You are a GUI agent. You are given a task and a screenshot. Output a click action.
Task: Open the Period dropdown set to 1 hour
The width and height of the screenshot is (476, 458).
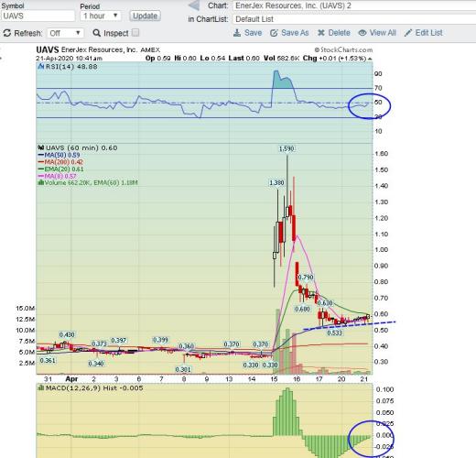coord(101,16)
